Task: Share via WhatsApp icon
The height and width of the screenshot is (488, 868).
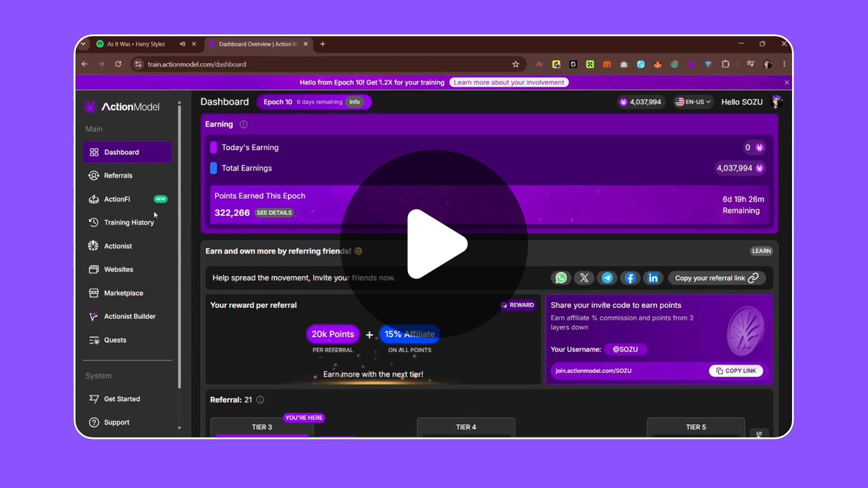Action: [x=561, y=278]
